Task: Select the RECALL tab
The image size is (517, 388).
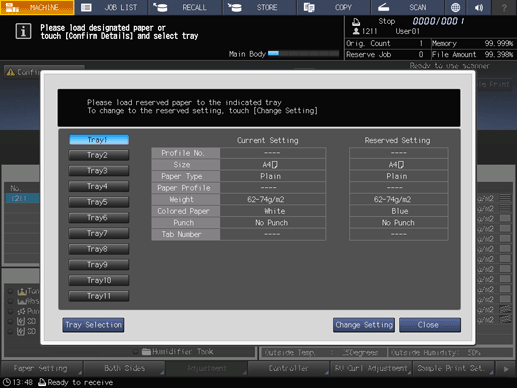Action: click(x=185, y=7)
